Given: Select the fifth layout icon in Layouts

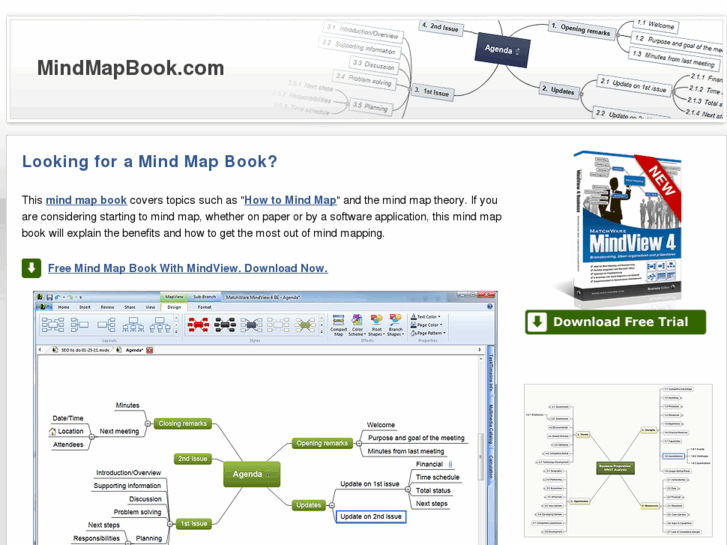Looking at the screenshot, I should pos(160,325).
